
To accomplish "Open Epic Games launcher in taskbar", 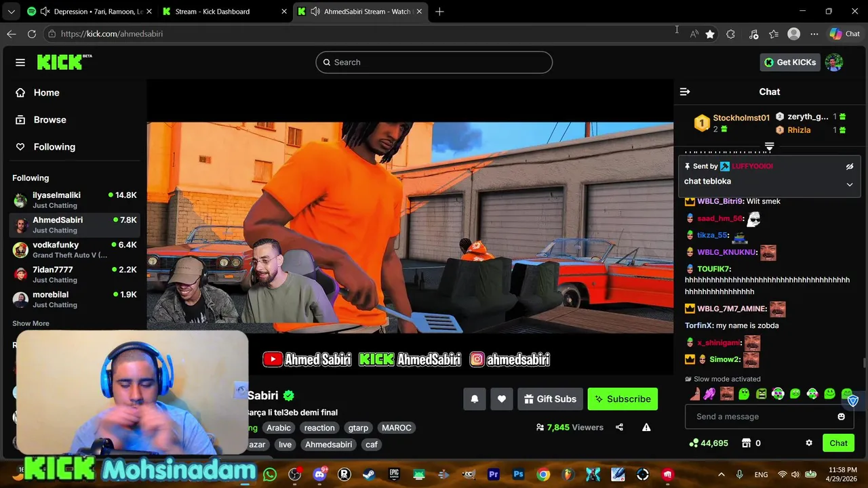I will 394,474.
